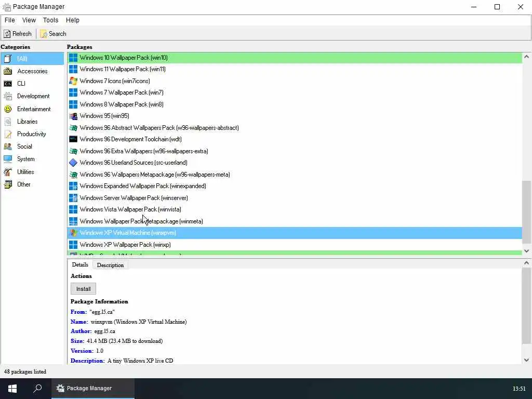Click the Windows 10 Wallpaper Pack icon
This screenshot has width=532, height=399.
tap(73, 58)
